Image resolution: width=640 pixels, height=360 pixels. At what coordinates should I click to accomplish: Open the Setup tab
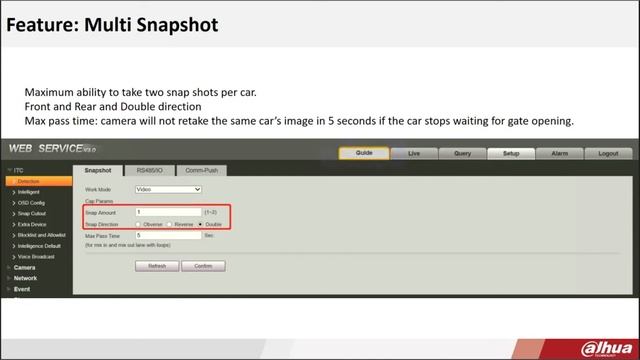click(511, 153)
